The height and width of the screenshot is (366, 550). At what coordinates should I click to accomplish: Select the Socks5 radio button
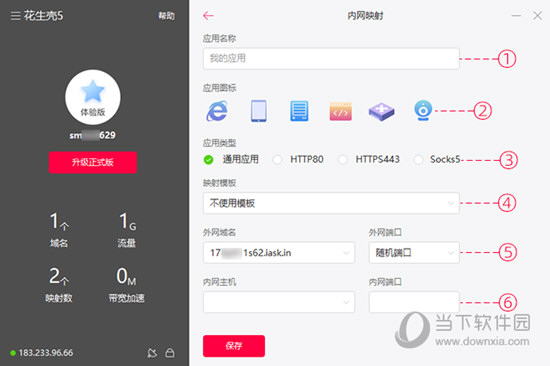pyautogui.click(x=418, y=160)
